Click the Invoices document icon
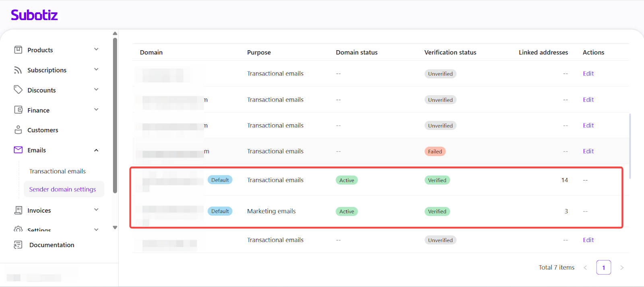This screenshot has height=287, width=644. [18, 210]
